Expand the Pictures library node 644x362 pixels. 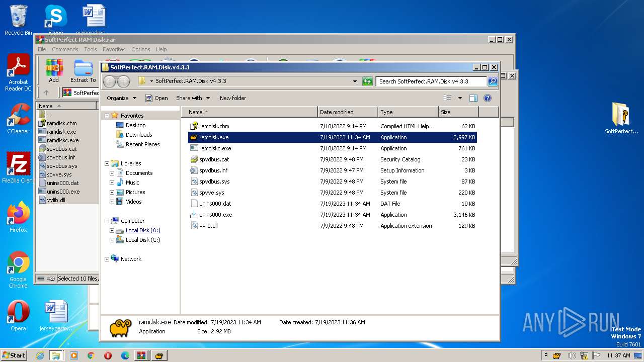112,192
